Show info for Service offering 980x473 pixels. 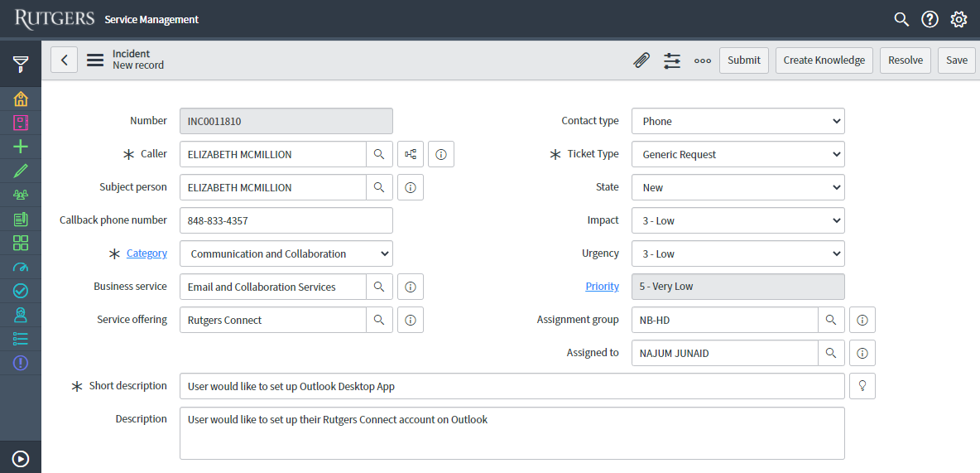pyautogui.click(x=411, y=320)
